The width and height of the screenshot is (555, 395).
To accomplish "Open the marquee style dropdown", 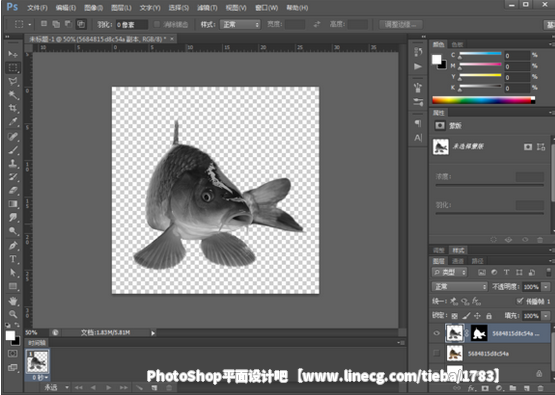I will (240, 24).
